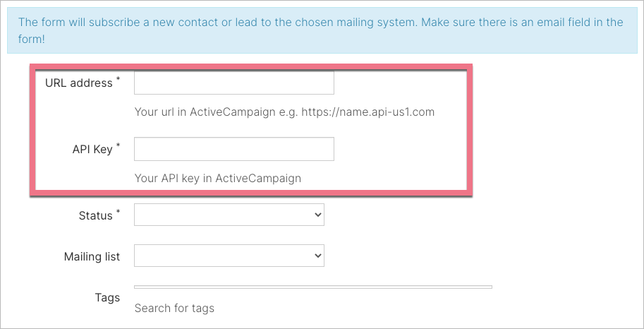Select the 'Status' field label
Viewport: 644px width, 329px height.
[x=95, y=216]
